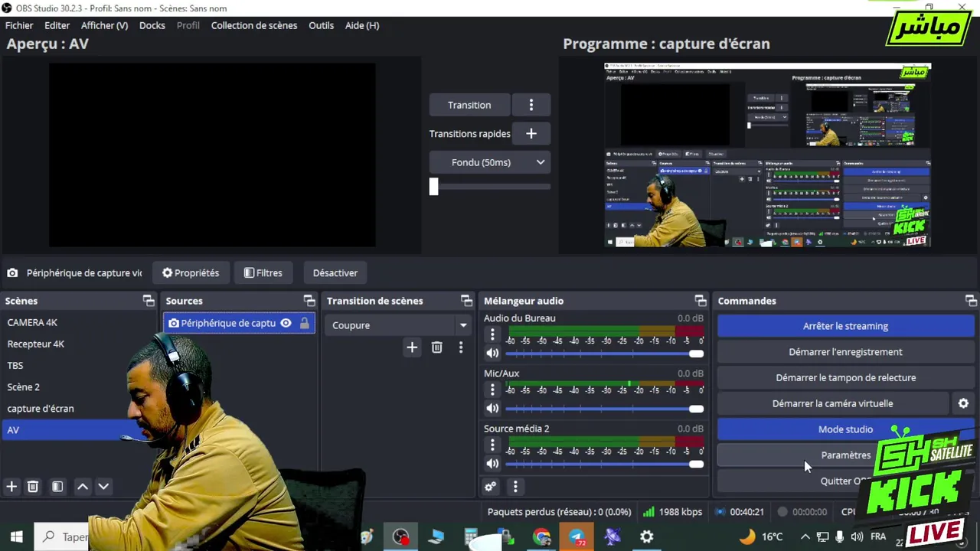The width and height of the screenshot is (980, 551).
Task: Add a scene transition with plus icon
Action: 412,347
